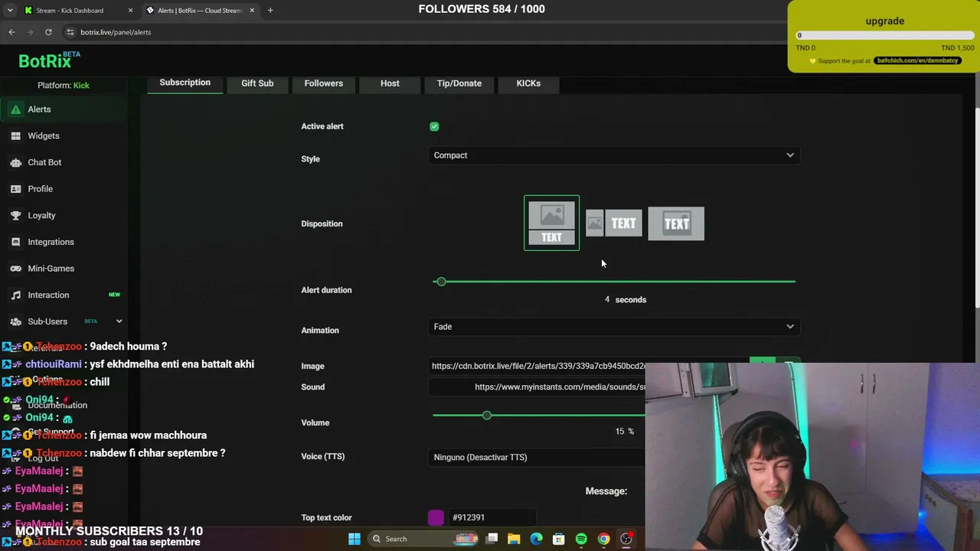Click the BotRix logo
The width and height of the screenshot is (980, 551).
[50, 60]
